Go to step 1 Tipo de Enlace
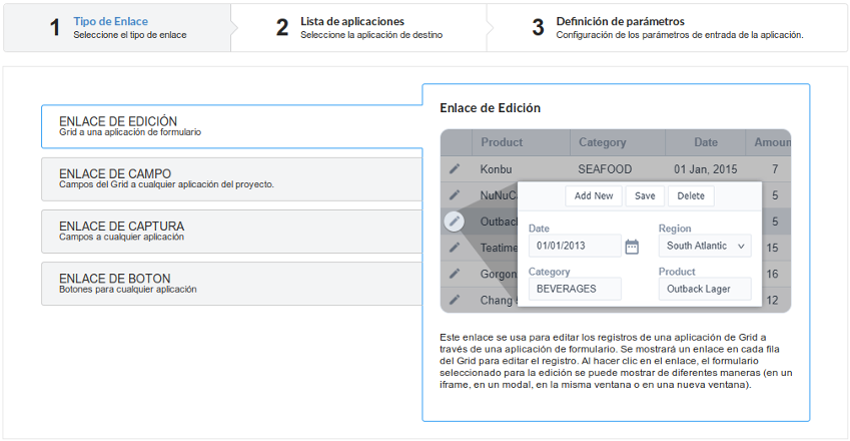Image resolution: width=850 pixels, height=441 pixels. [116, 27]
